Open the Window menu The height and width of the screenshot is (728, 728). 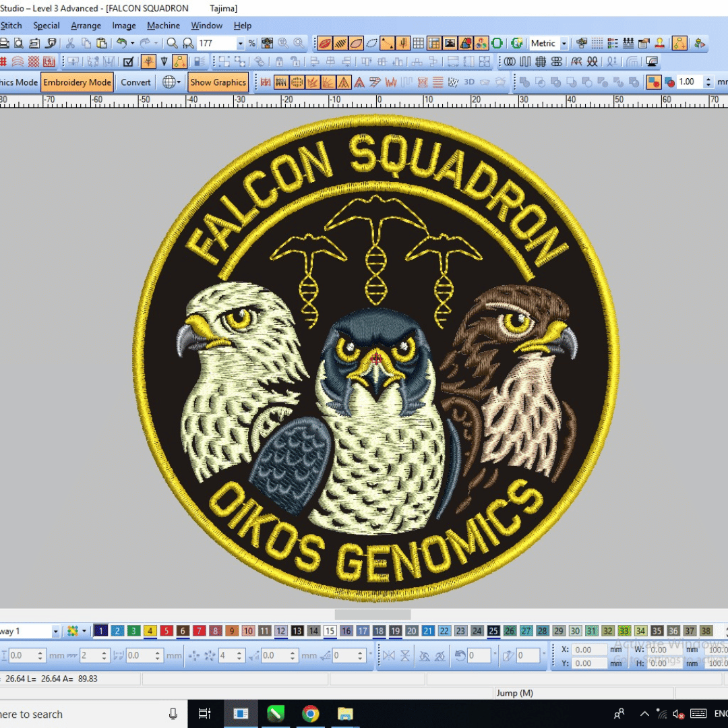207,26
